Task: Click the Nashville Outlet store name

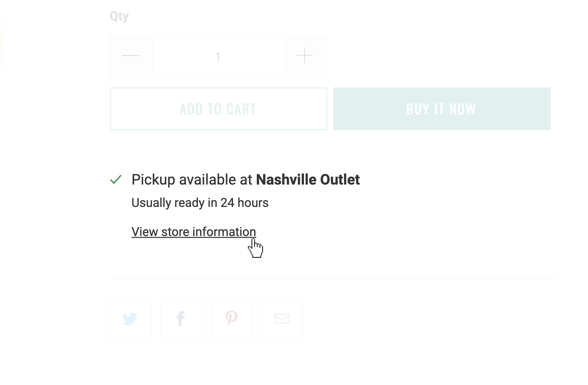Action: [308, 180]
